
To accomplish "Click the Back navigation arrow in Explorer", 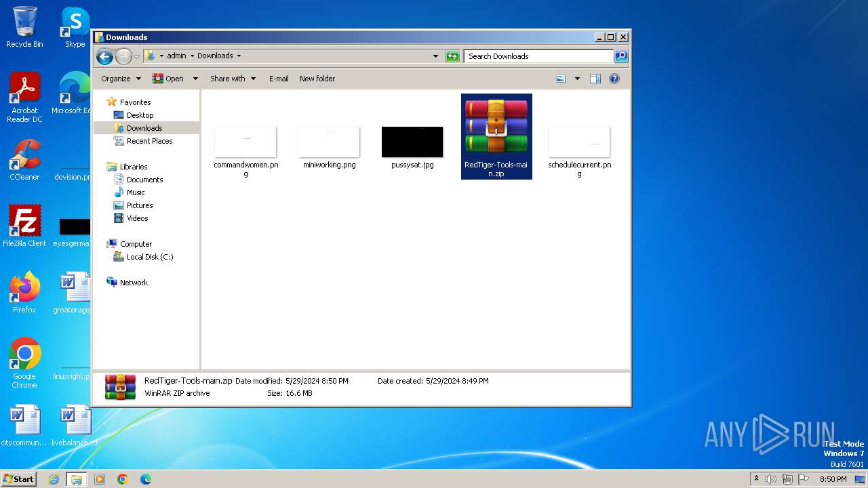I will [x=104, y=56].
